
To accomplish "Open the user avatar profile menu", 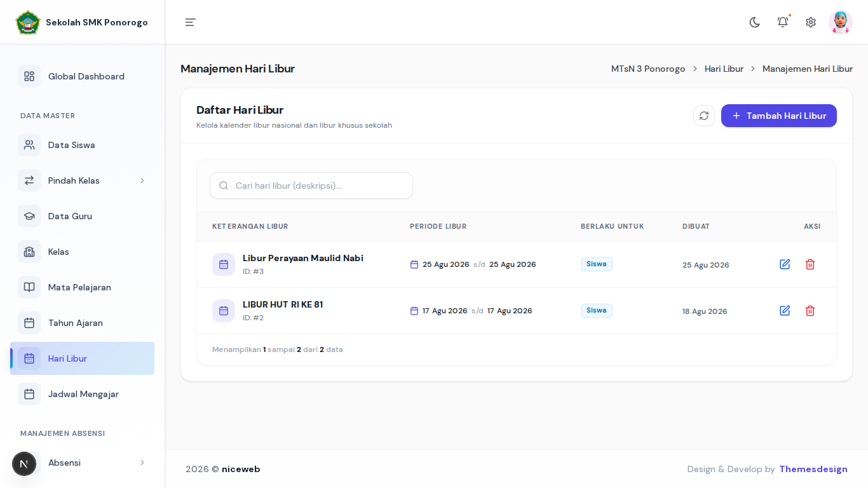I will 841,22.
